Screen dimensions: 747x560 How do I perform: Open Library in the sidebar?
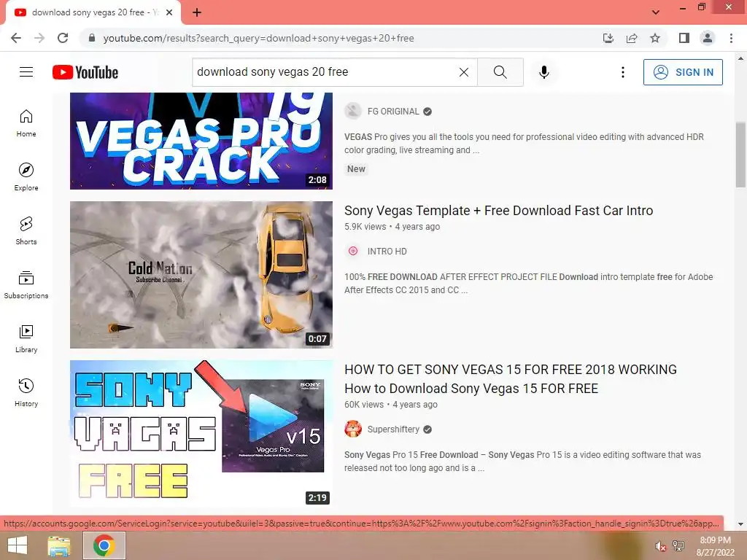coord(26,338)
